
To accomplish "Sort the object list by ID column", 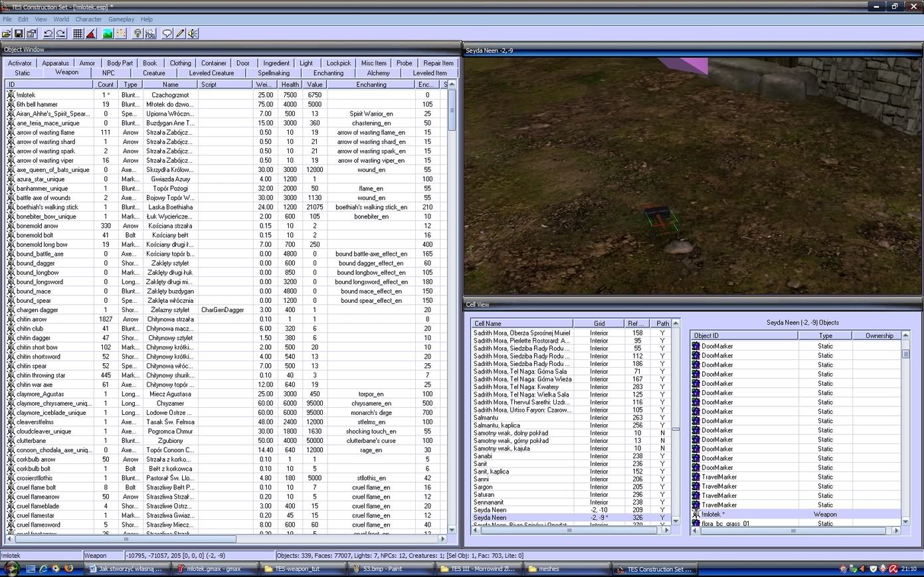I will coord(49,84).
